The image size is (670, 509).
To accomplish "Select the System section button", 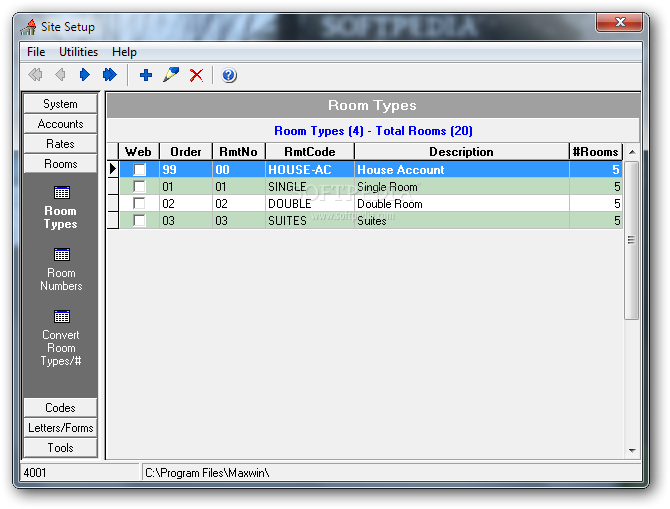I will click(60, 104).
